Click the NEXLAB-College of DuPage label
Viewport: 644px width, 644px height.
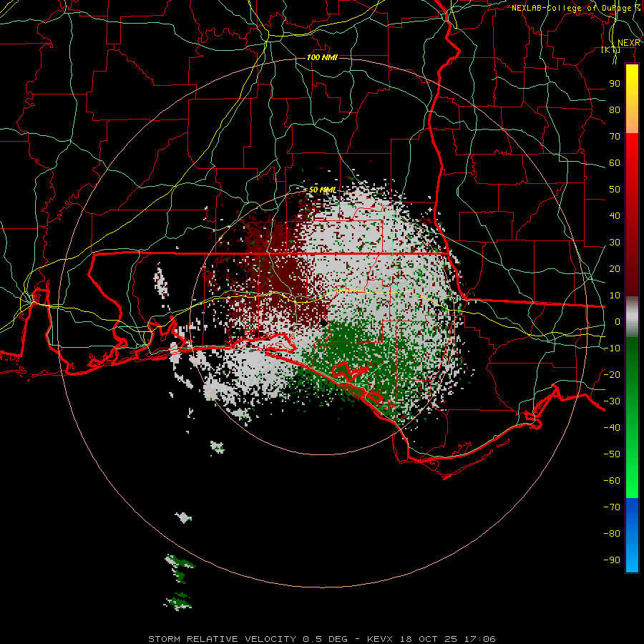[575, 8]
